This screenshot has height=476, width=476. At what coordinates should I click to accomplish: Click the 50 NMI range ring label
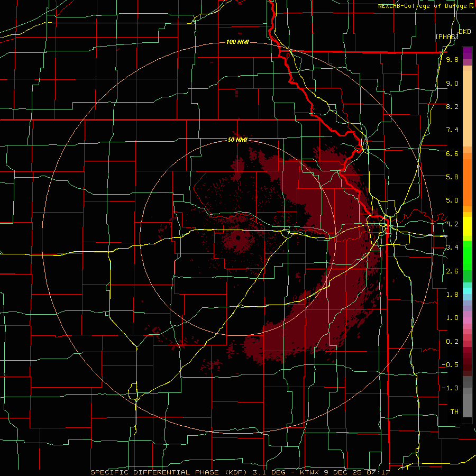237,140
